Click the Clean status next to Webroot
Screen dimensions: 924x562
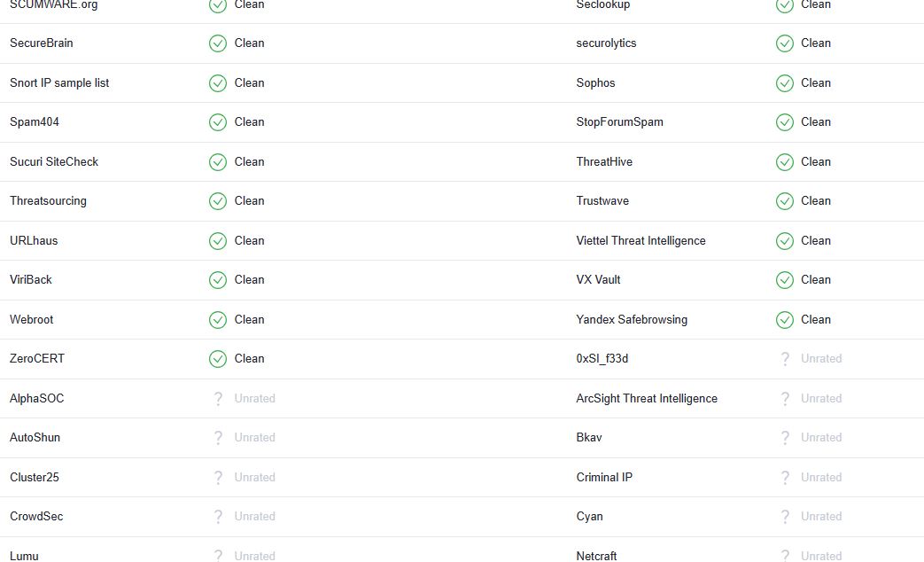coord(249,320)
